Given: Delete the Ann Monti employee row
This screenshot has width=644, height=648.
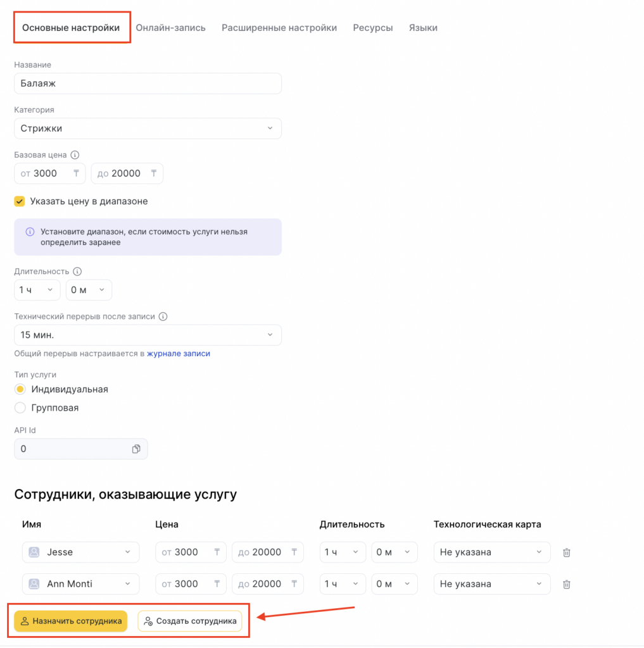Looking at the screenshot, I should (567, 584).
